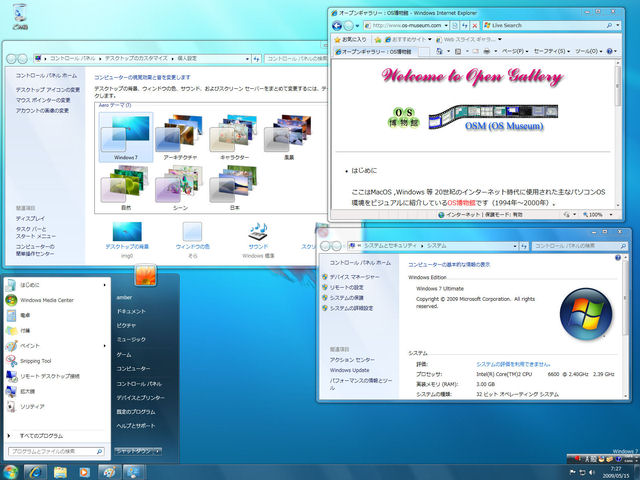Viewport: 640px width, 480px height.
Task: Click the add-to-favorites star icon in IE
Action: coord(378,40)
